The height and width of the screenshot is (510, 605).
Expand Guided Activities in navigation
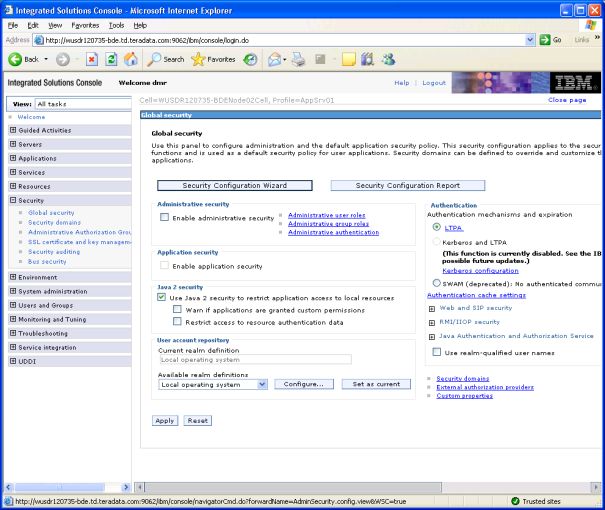pos(13,130)
